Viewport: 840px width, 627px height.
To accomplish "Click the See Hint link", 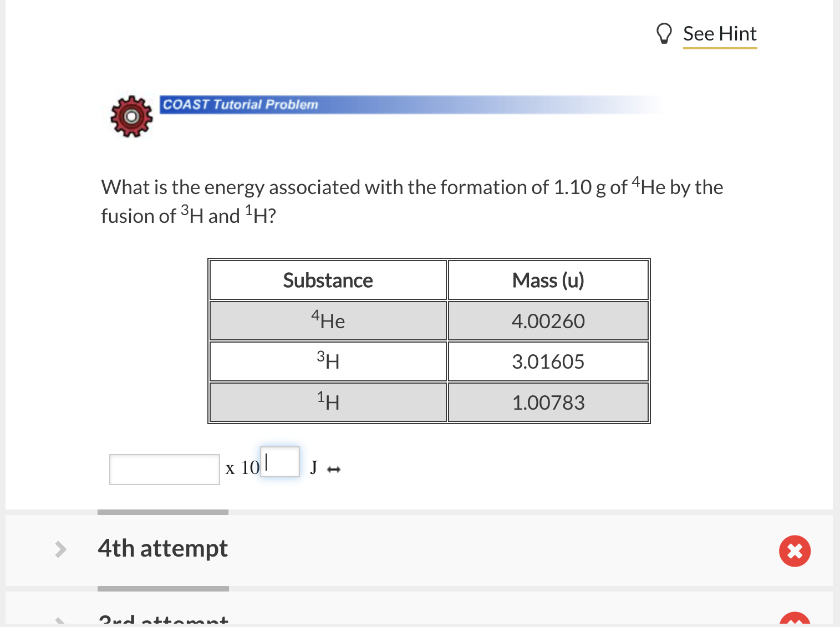I will pos(720,34).
